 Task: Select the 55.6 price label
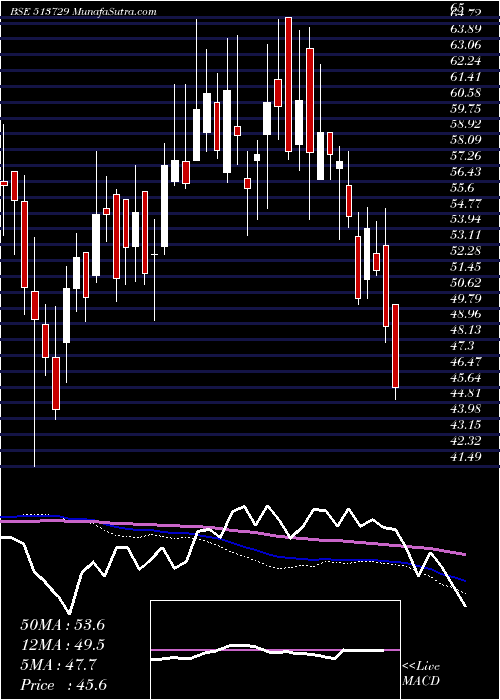462,188
